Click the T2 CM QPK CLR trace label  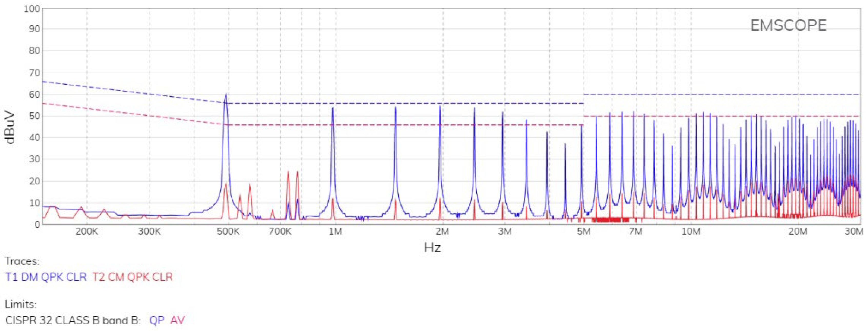click(x=132, y=277)
